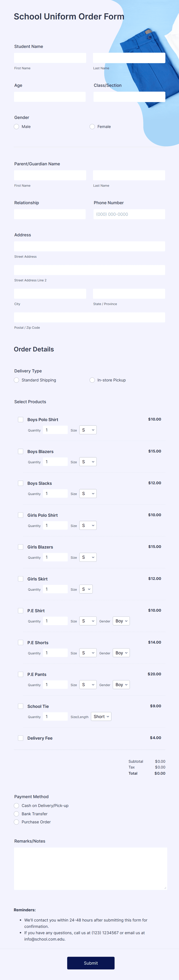This screenshot has height=980, width=179.
Task: Check the Boys Polo Shirt product
Action: 21,420
